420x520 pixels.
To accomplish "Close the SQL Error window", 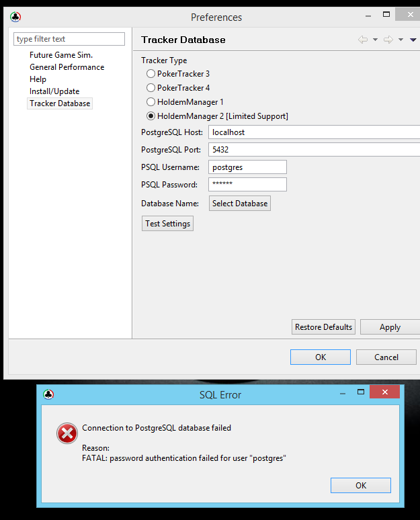I will click(384, 392).
